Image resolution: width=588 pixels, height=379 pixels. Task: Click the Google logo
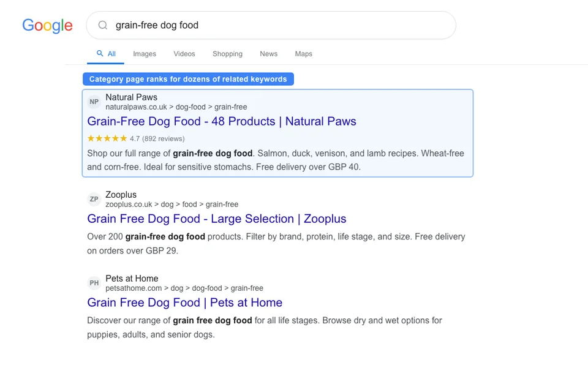click(x=47, y=26)
